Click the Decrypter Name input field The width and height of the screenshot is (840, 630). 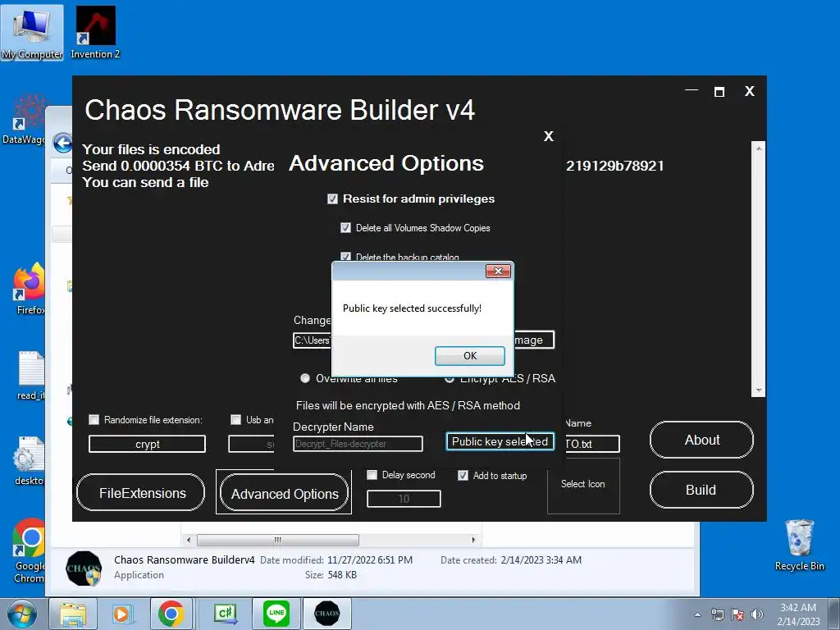coord(358,444)
